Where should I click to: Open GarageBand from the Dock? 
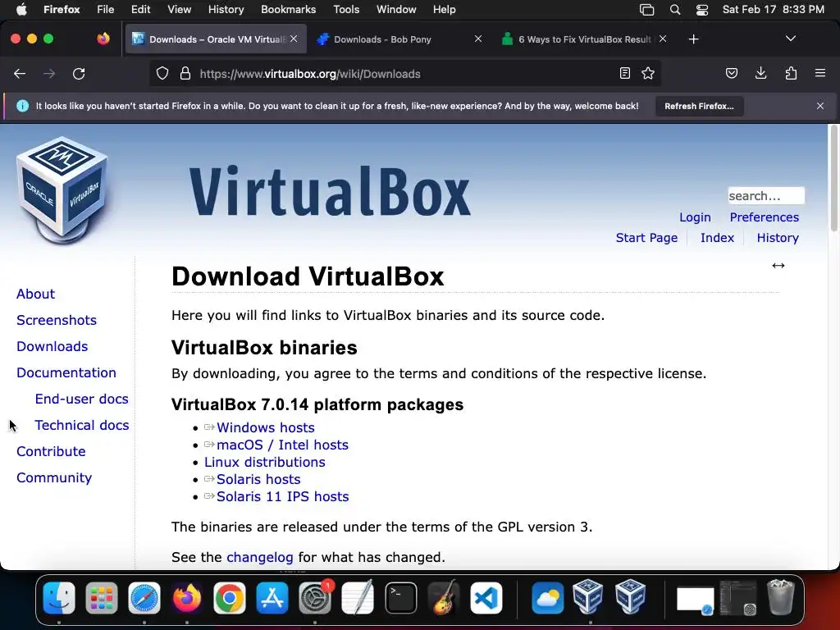pyautogui.click(x=444, y=598)
